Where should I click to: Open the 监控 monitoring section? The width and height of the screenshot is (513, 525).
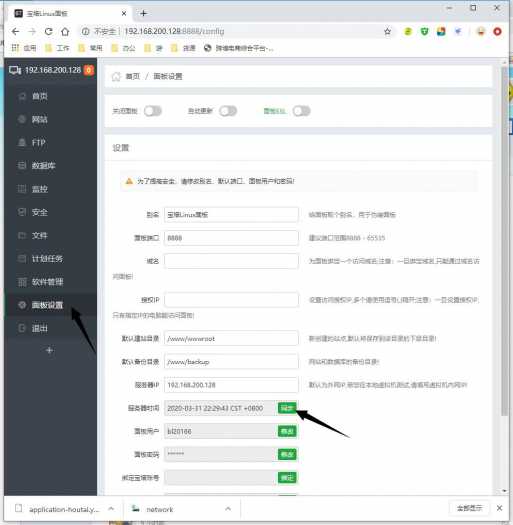tap(51, 189)
